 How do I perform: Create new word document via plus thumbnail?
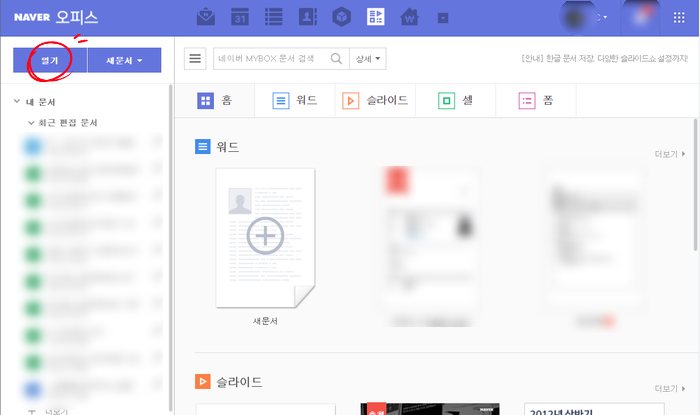265,237
